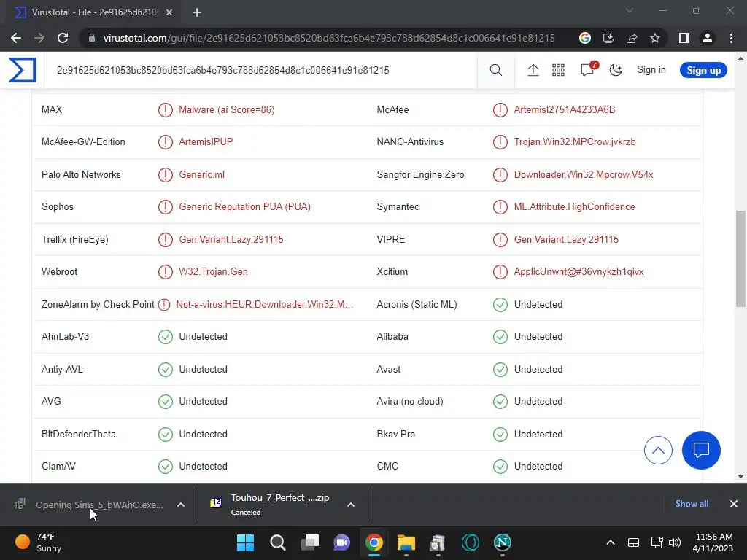Click the browser back arrow
The image size is (747, 560).
coord(16,38)
